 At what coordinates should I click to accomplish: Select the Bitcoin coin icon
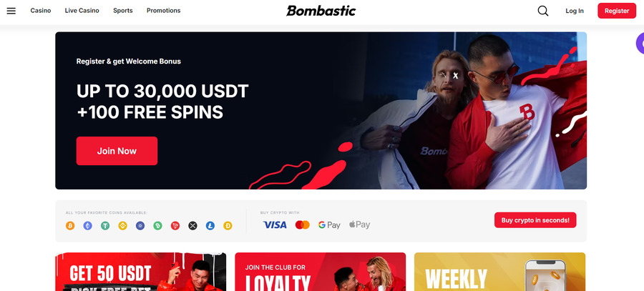point(70,225)
